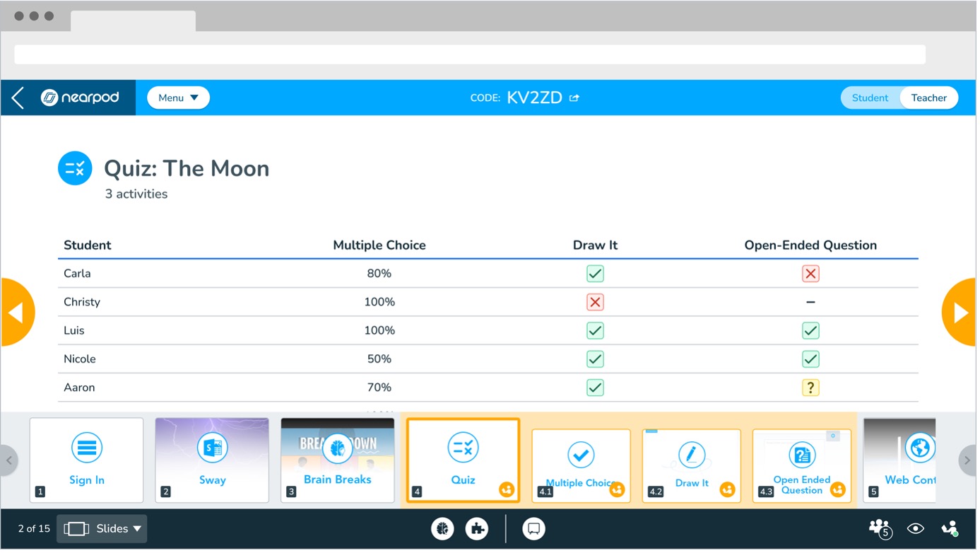Screen dimensions: 980x553
Task: Click the browser address bar
Action: coord(471,55)
